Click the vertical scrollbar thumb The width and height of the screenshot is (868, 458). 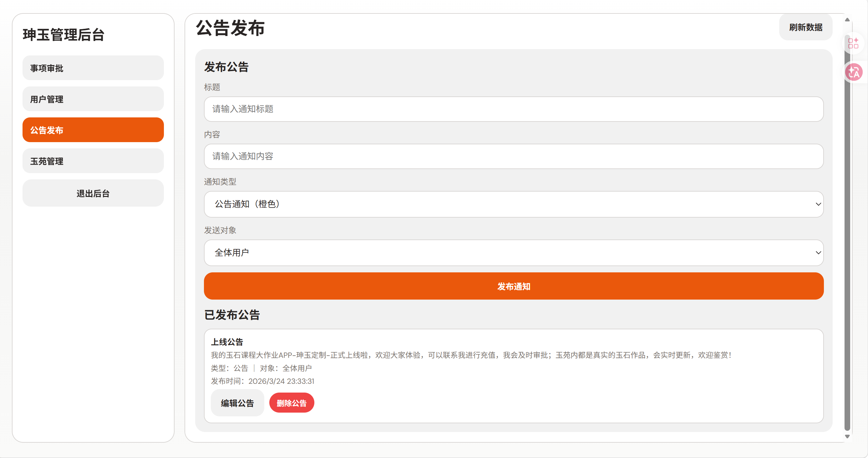point(847,236)
